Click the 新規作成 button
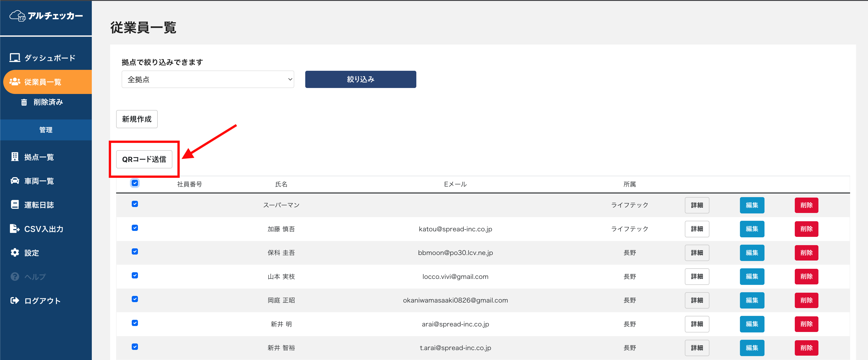Screen dimensions: 868x360 click(137, 119)
